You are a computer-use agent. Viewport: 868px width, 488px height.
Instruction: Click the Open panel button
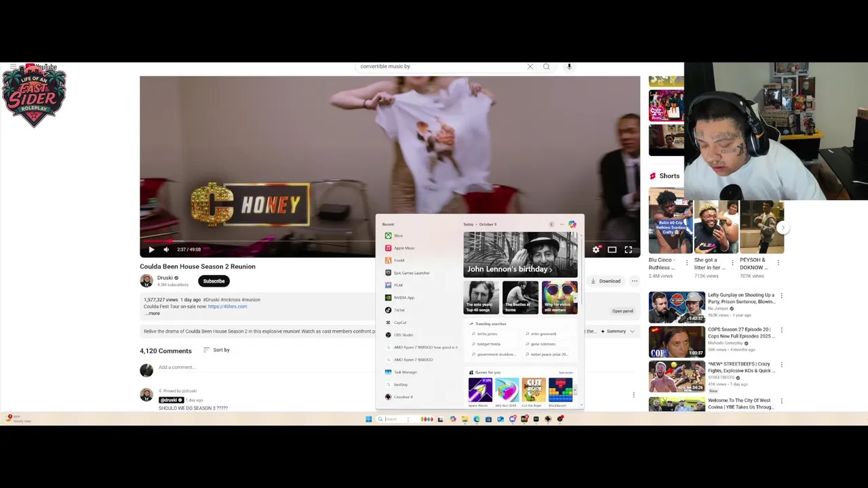[623, 311]
